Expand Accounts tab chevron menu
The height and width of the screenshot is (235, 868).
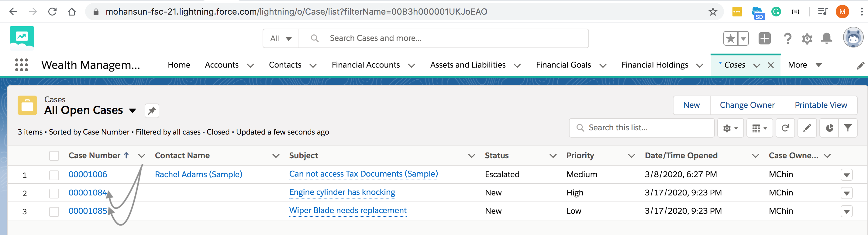tap(250, 65)
